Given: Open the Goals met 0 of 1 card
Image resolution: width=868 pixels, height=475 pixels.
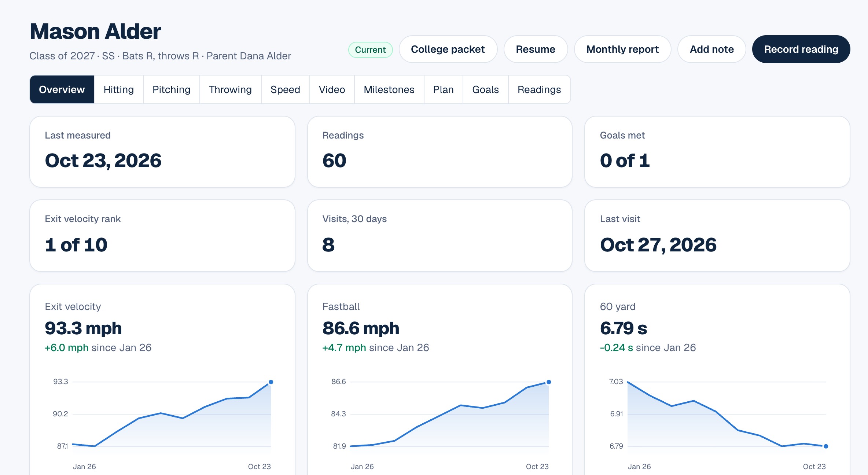Looking at the screenshot, I should point(717,152).
